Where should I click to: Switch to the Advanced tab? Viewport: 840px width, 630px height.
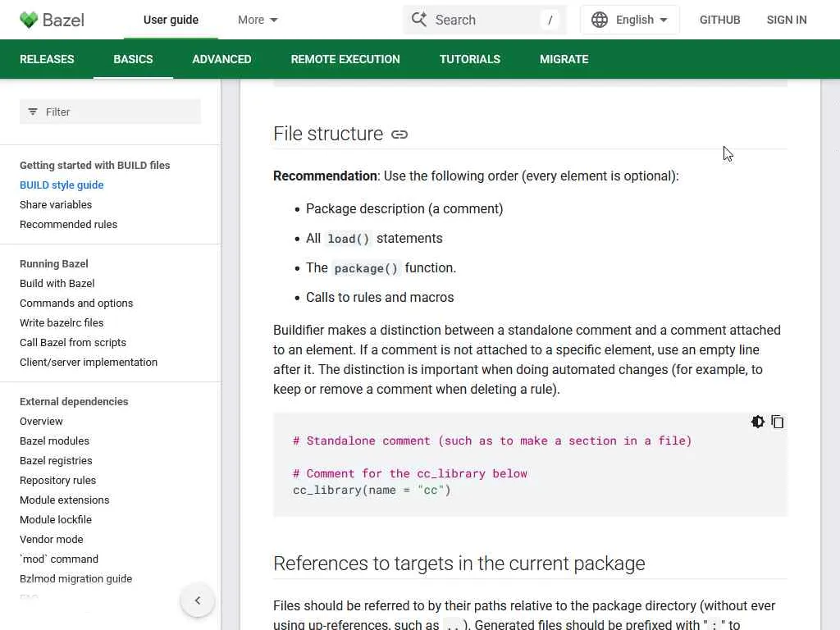tap(221, 59)
